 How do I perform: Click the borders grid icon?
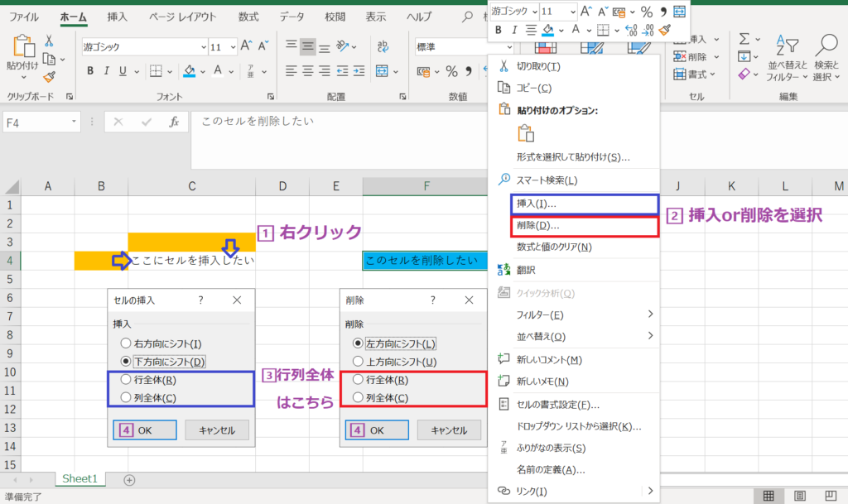click(x=154, y=72)
